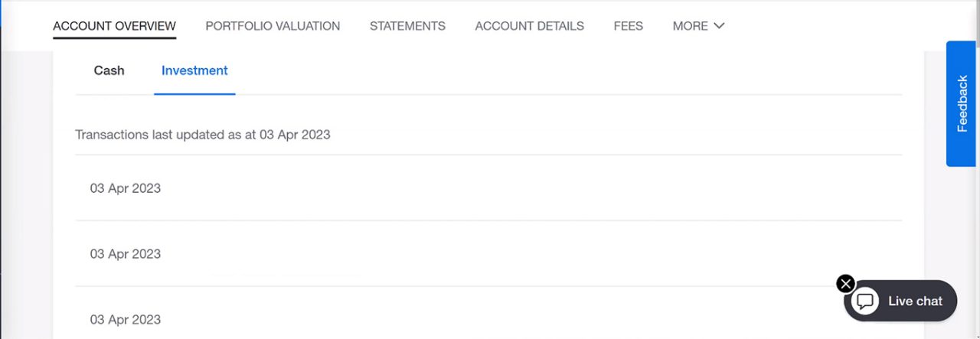Go to the Account Overview tab
Viewport: 980px width, 339px height.
[114, 26]
